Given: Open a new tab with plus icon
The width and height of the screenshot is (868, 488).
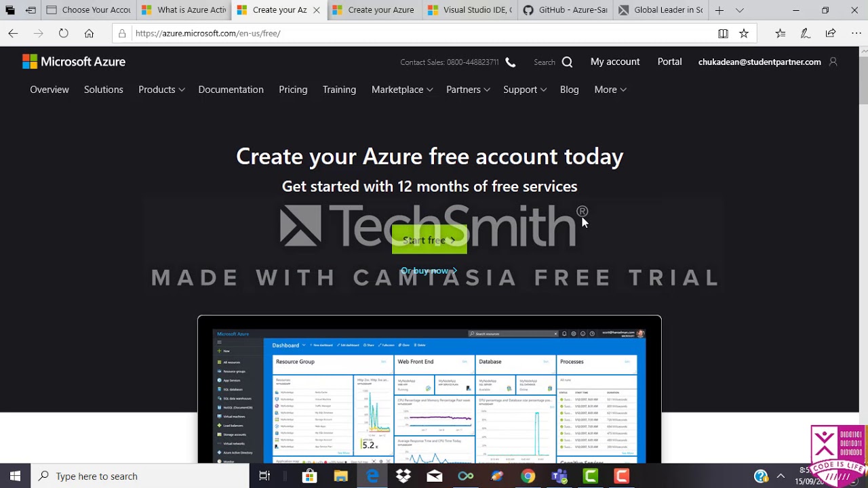Looking at the screenshot, I should tap(719, 10).
